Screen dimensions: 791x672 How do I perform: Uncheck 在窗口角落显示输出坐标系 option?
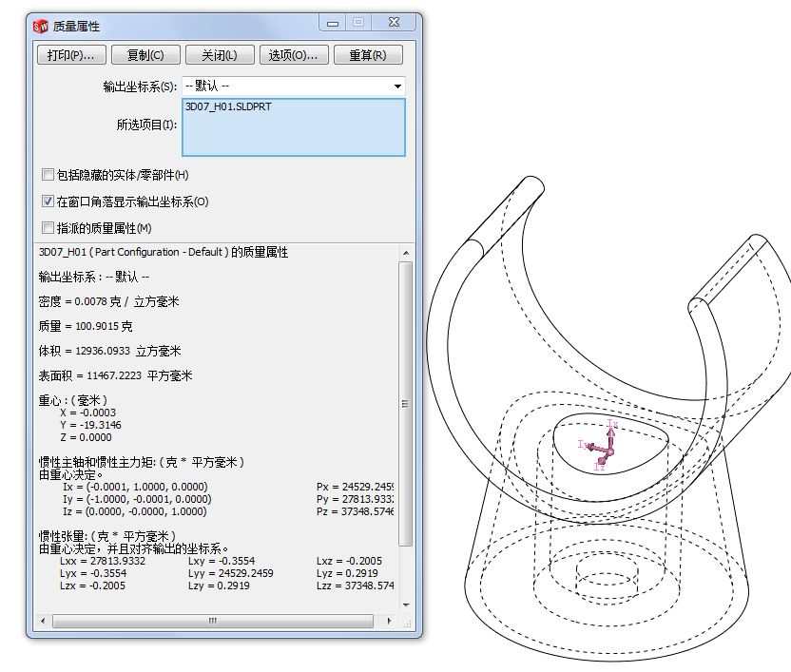coord(48,202)
